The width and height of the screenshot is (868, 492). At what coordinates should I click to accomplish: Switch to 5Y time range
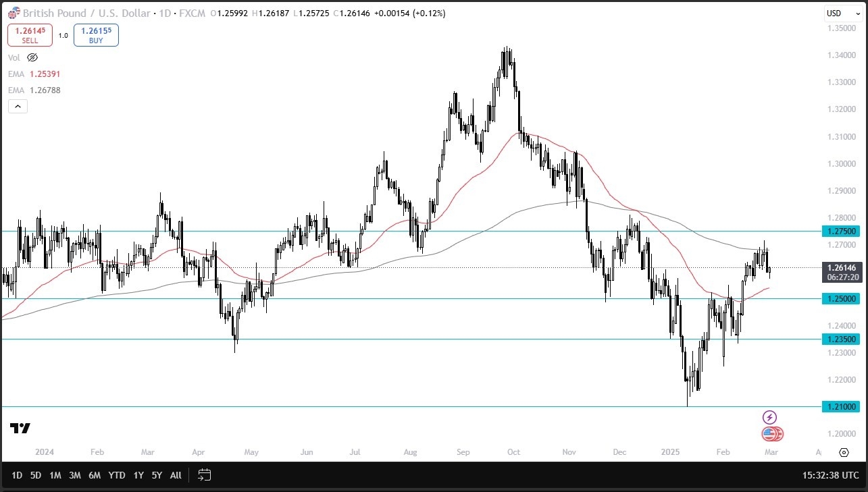pyautogui.click(x=157, y=475)
